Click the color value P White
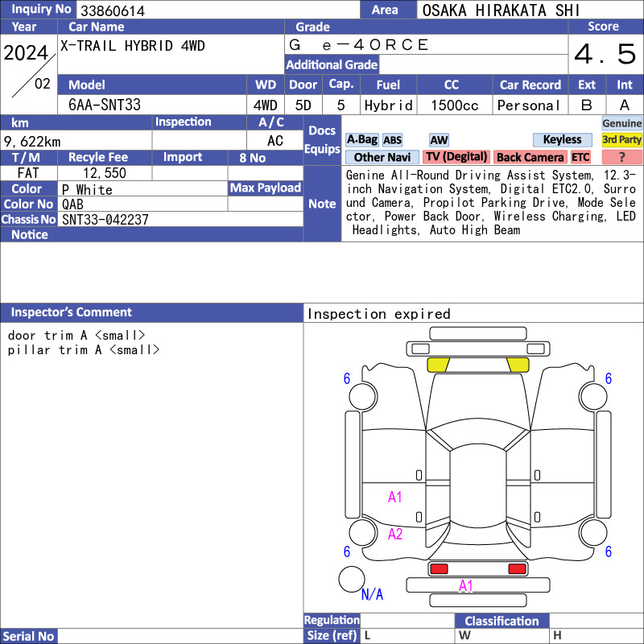Screen dimensions: 644x644 pos(87,190)
